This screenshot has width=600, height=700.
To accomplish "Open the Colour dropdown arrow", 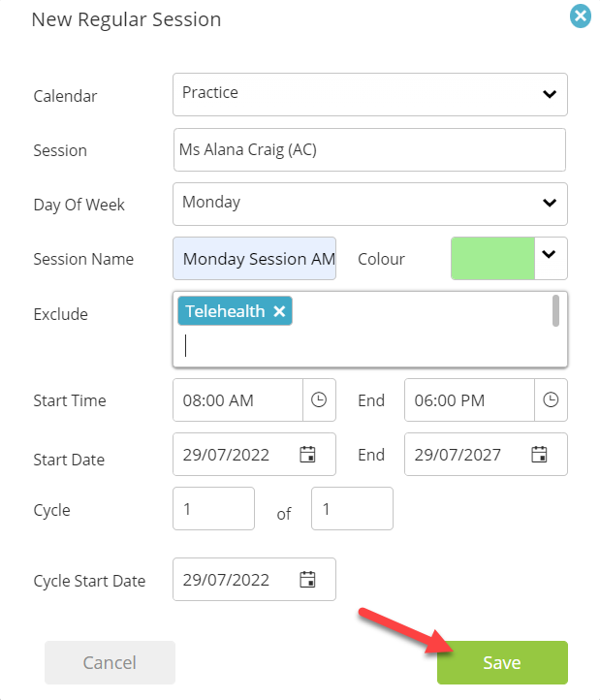I will [551, 258].
